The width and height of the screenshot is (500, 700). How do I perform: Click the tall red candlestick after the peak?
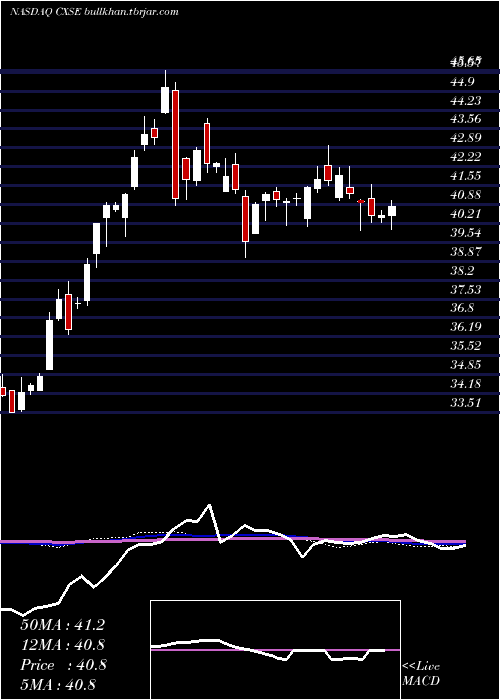click(175, 144)
